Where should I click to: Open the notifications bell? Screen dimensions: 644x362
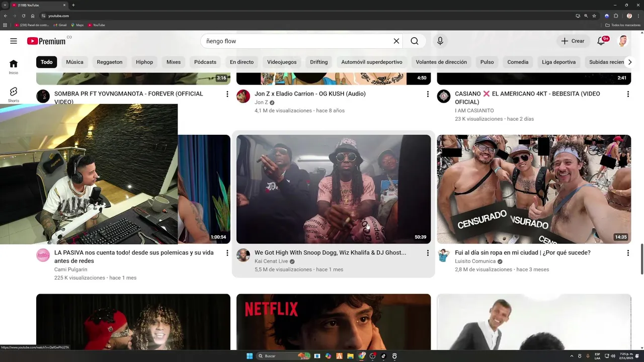601,41
